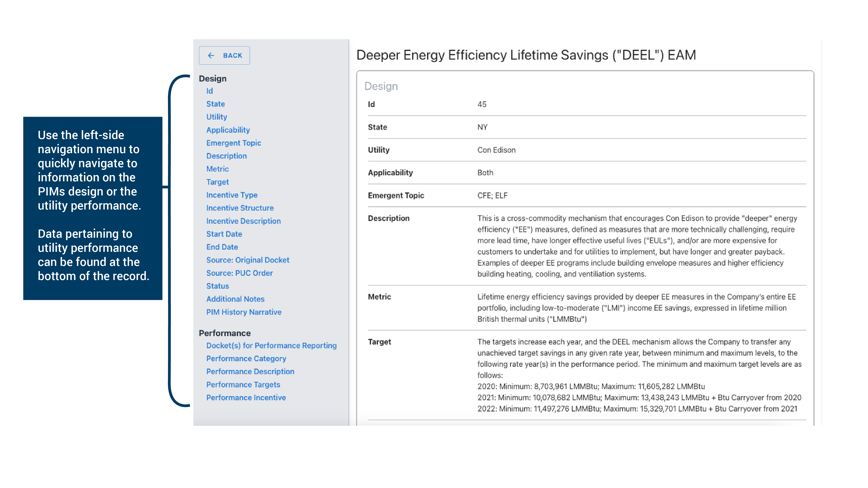Select the Performance Category link
Screen dimensions: 868x488
click(246, 359)
